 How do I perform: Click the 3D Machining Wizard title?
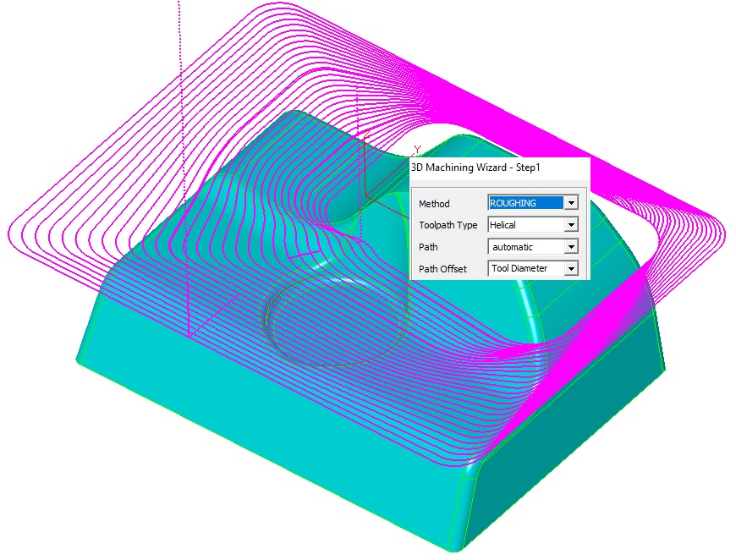click(x=475, y=167)
